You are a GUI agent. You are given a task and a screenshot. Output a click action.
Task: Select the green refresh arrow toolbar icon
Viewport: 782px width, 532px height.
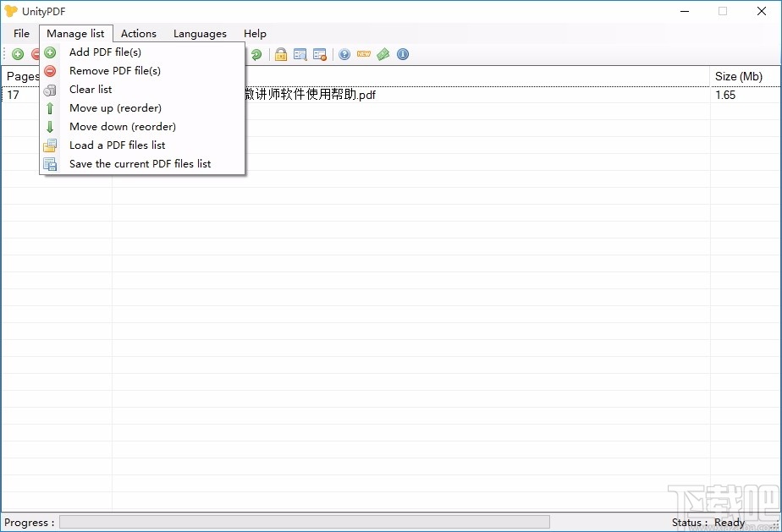[x=256, y=53]
